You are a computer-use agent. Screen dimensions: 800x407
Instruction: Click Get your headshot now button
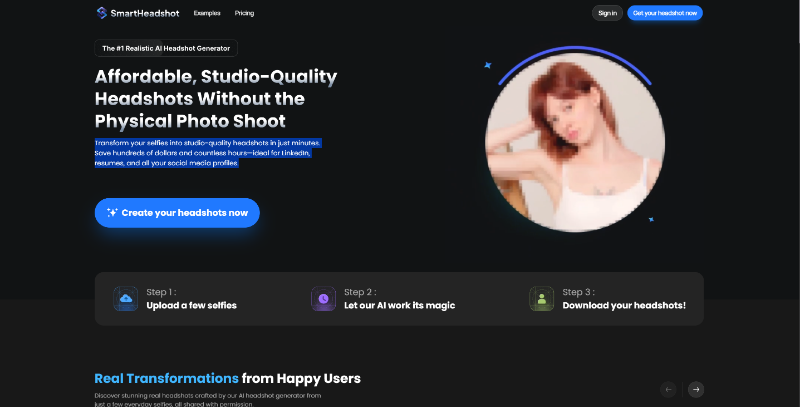(665, 13)
